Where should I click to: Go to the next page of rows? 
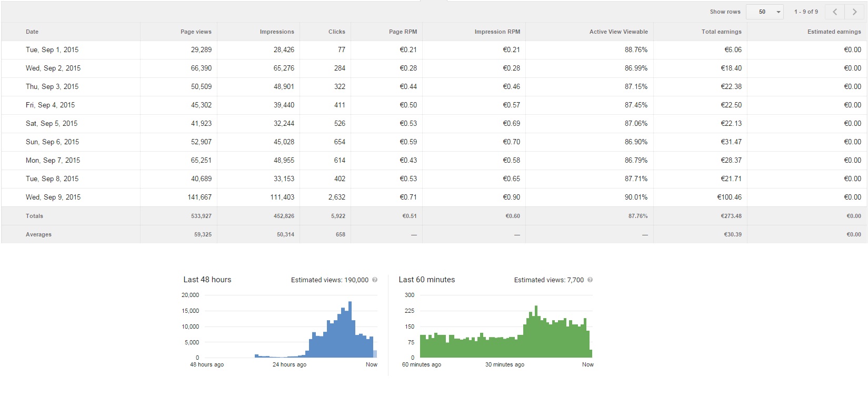[854, 12]
